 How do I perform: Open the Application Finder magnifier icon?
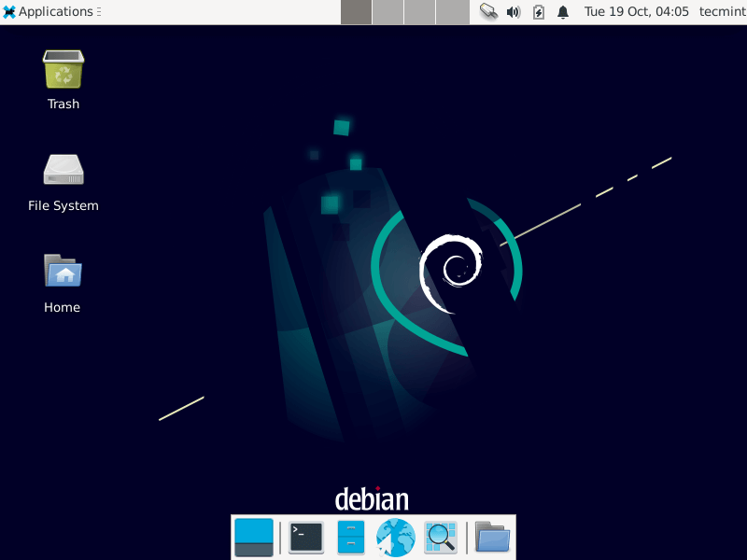pos(441,538)
